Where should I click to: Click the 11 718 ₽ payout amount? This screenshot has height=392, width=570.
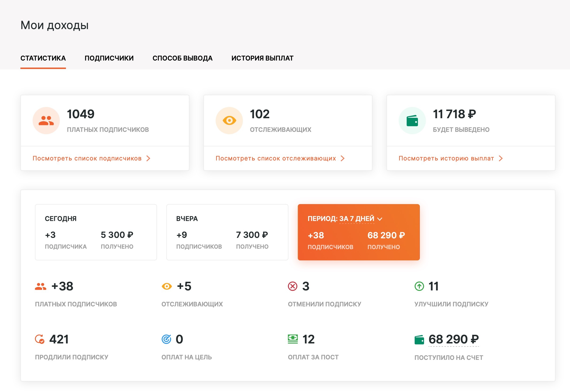455,114
